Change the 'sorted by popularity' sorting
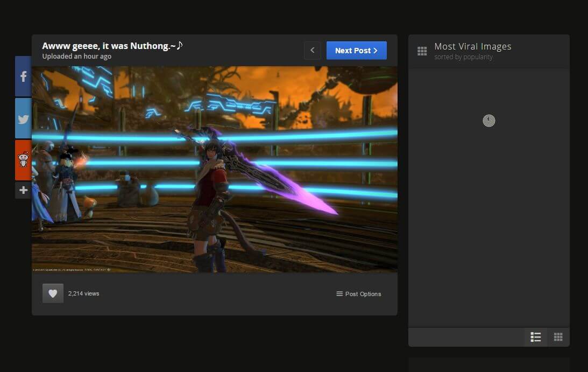The image size is (588, 372). coord(463,57)
